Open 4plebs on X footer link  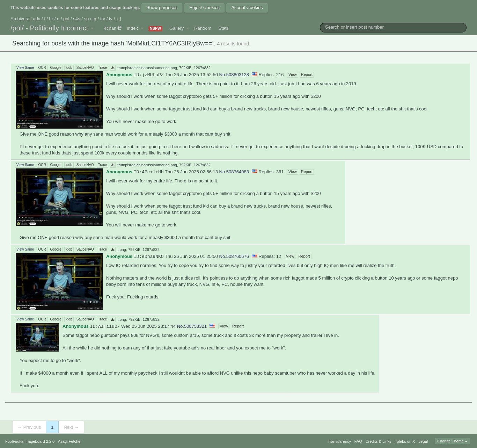405,441
